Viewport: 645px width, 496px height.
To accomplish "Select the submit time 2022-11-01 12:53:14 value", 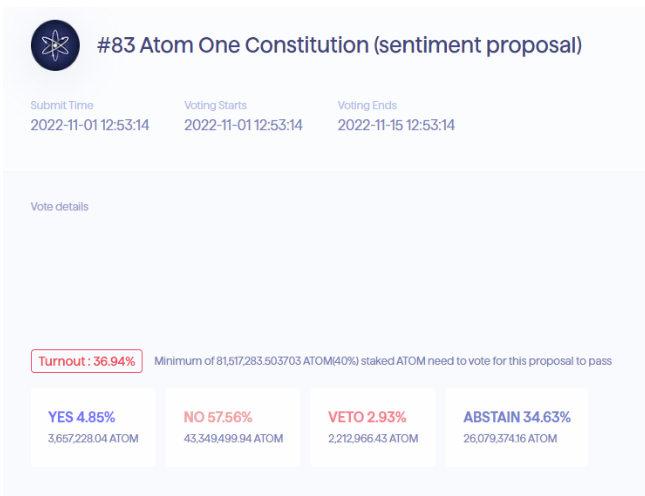I will tap(90, 125).
